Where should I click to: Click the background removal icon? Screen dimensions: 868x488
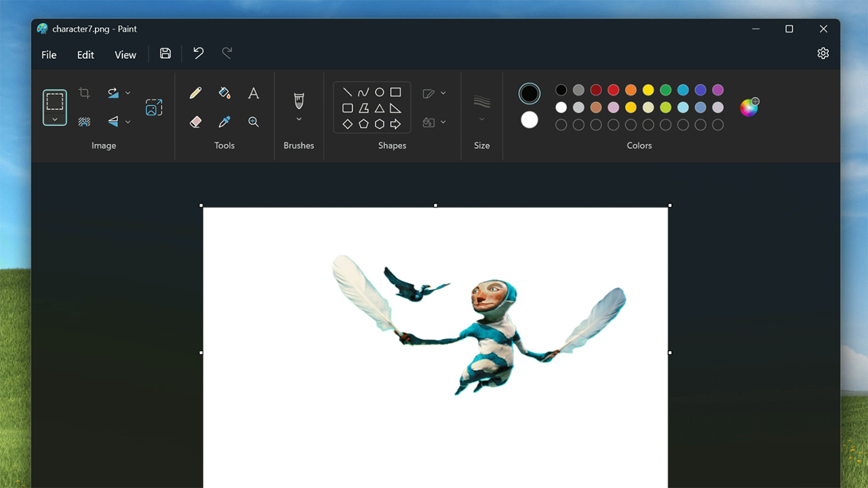pos(84,122)
